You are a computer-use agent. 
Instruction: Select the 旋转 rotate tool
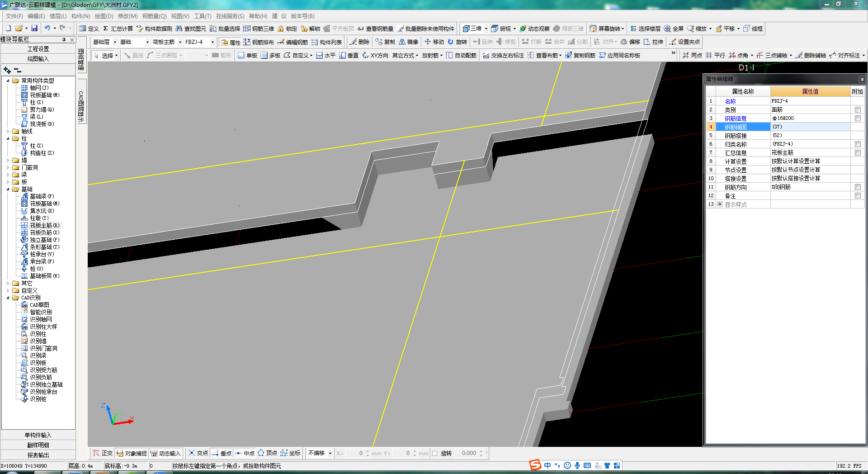click(458, 42)
